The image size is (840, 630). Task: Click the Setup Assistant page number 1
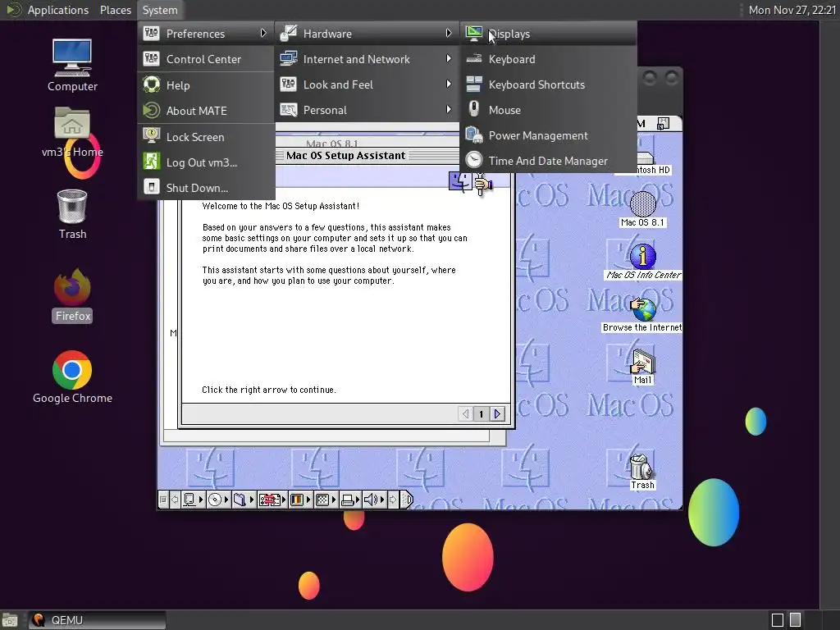pyautogui.click(x=481, y=413)
